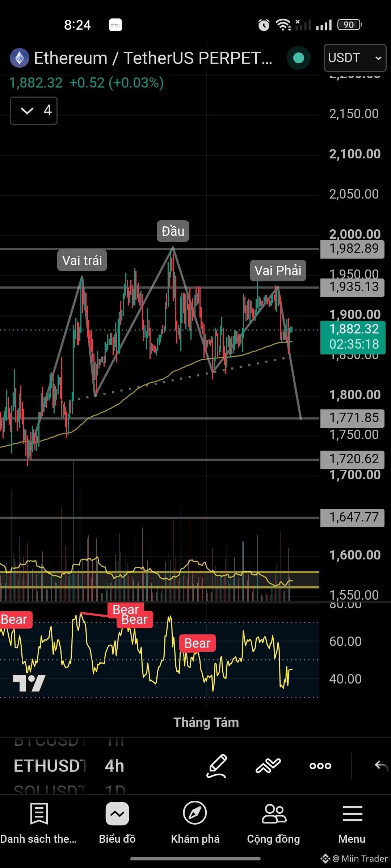Tap the RSI 60.00 scale label
The height and width of the screenshot is (868, 391).
coord(345,641)
